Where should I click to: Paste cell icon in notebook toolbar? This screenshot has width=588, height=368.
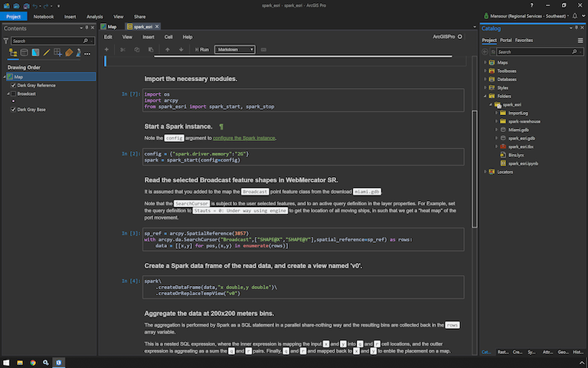151,49
